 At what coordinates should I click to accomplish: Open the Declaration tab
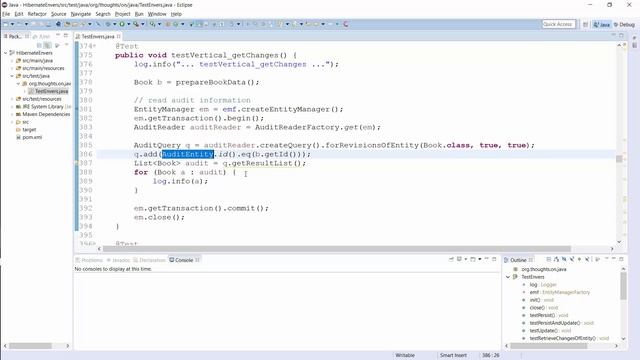click(149, 260)
